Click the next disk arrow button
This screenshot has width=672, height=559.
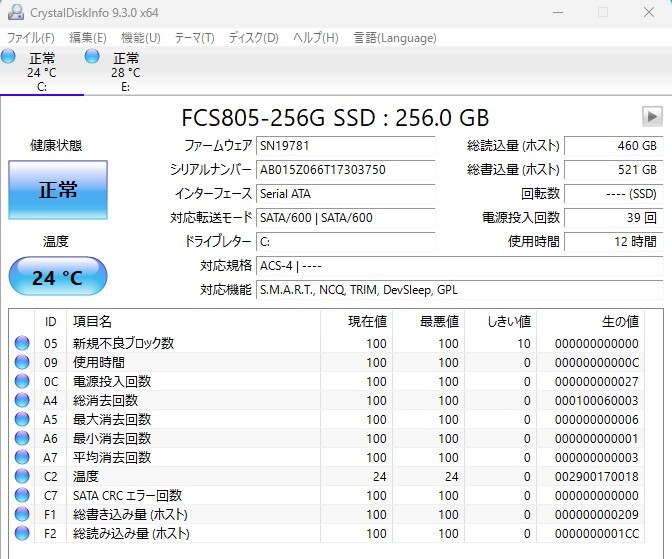coord(652,116)
